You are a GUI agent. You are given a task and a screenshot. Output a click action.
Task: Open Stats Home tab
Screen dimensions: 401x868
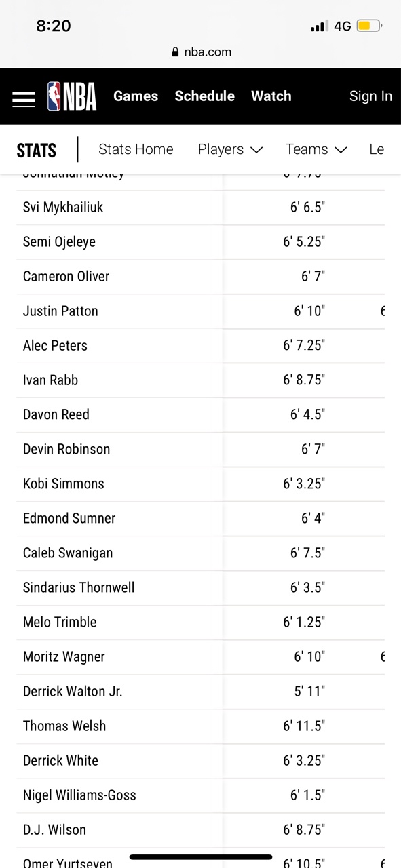coord(136,149)
